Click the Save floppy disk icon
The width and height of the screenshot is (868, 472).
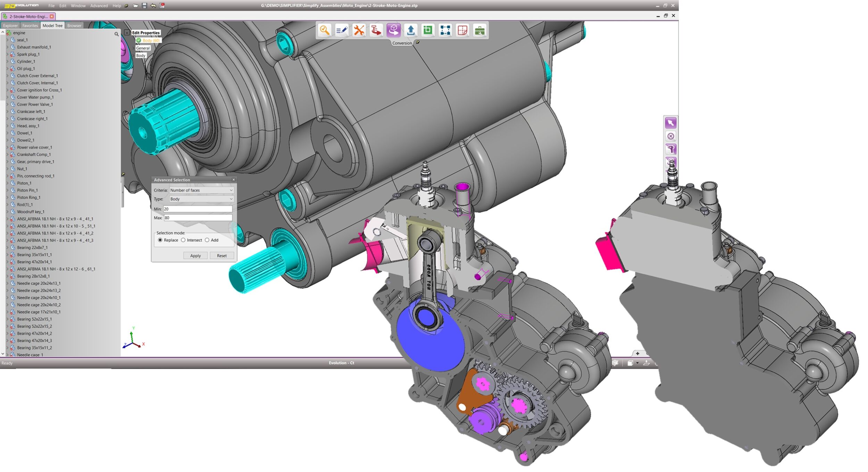pos(144,6)
